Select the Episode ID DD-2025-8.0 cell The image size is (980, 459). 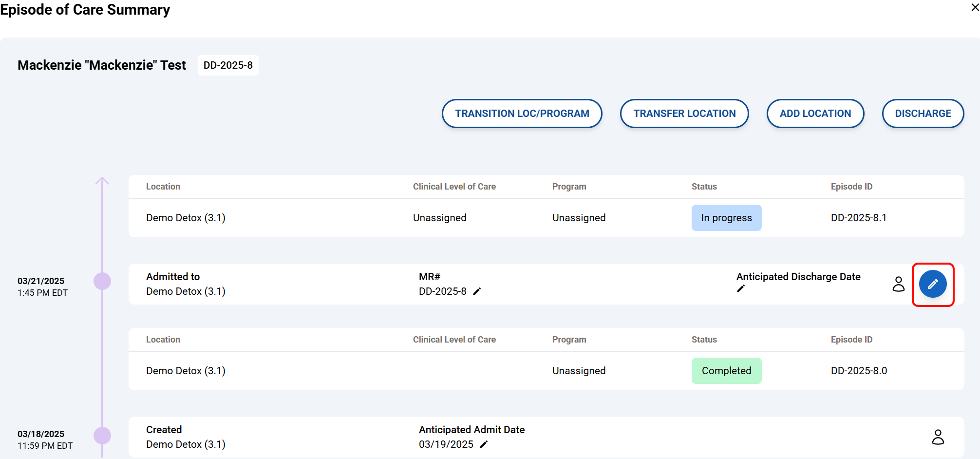click(x=859, y=371)
